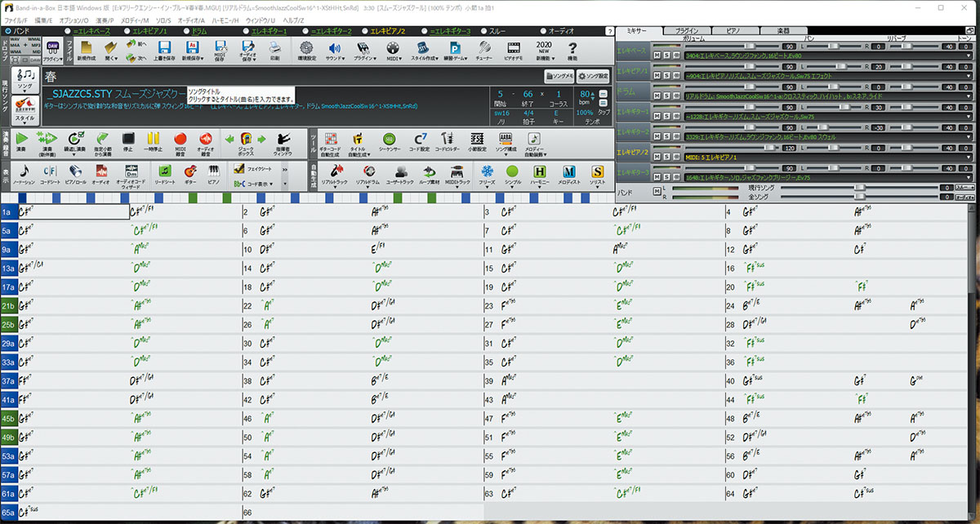Open the メロディー/M menu
Viewport: 980px width, 524px height.
pos(136,19)
